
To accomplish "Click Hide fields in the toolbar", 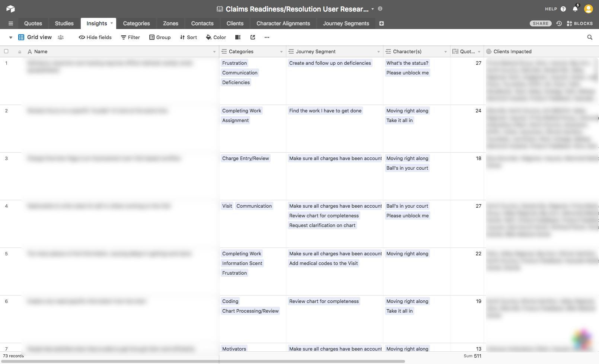I will pos(95,37).
